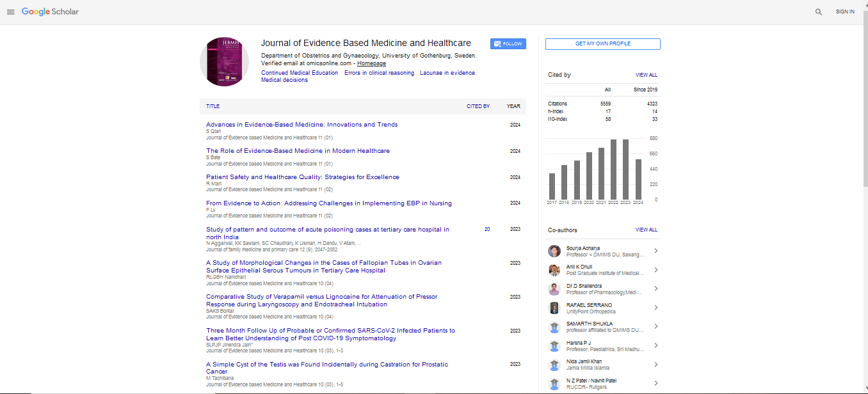Select Errors in clinical reasoning tag
The image size is (868, 394).
click(379, 73)
